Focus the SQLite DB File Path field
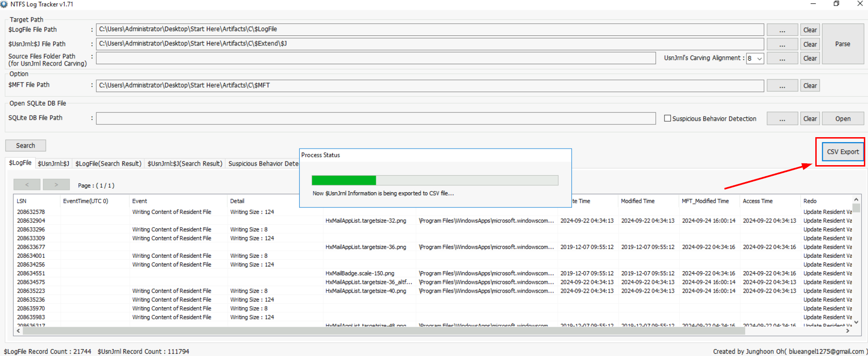 [376, 118]
